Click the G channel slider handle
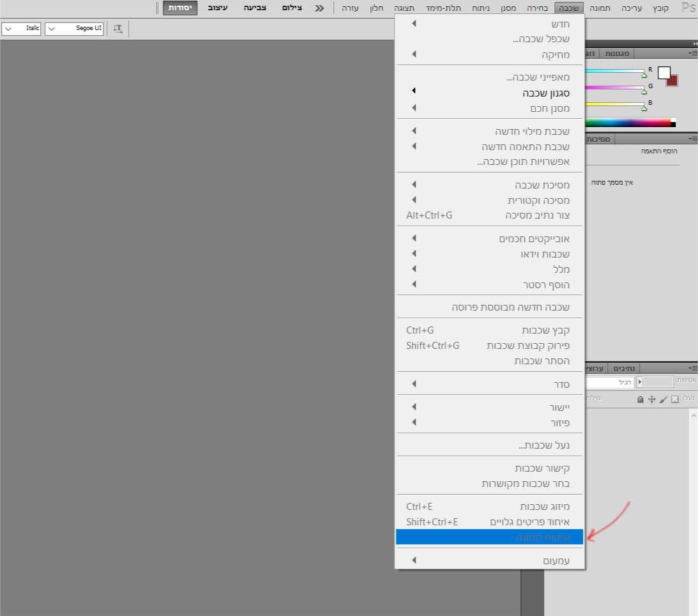Image resolution: width=698 pixels, height=616 pixels. (x=644, y=92)
